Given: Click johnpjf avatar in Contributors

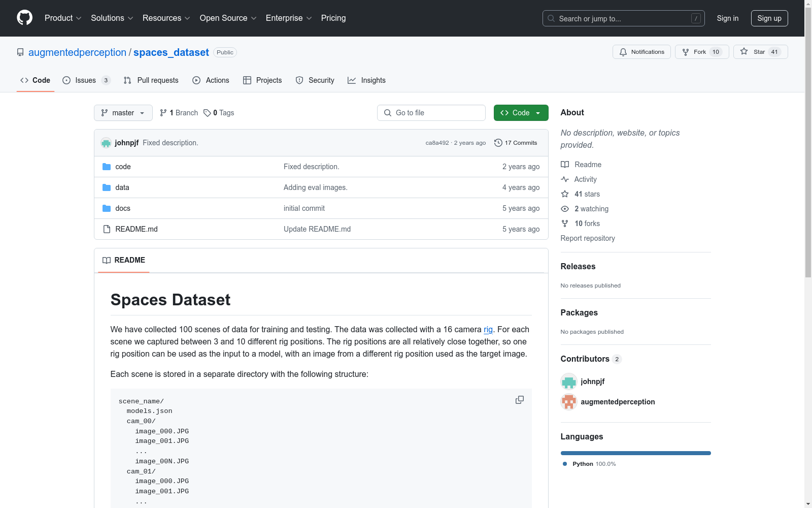Looking at the screenshot, I should pos(569,382).
